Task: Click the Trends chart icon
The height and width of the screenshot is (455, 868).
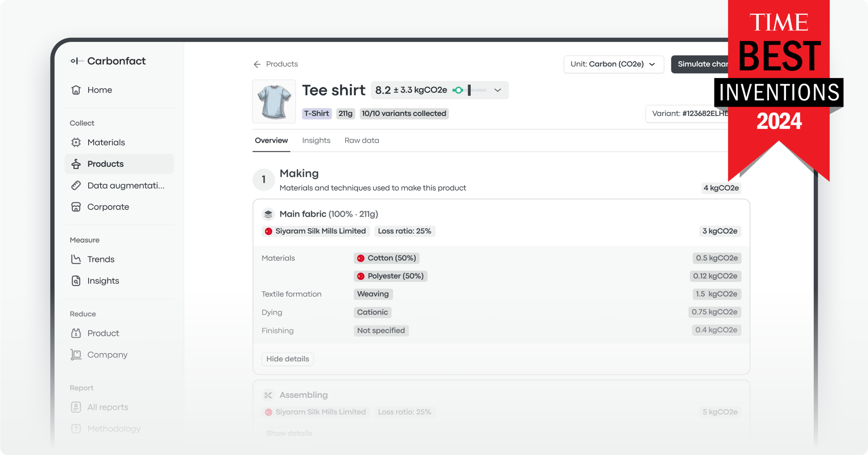Action: tap(76, 259)
